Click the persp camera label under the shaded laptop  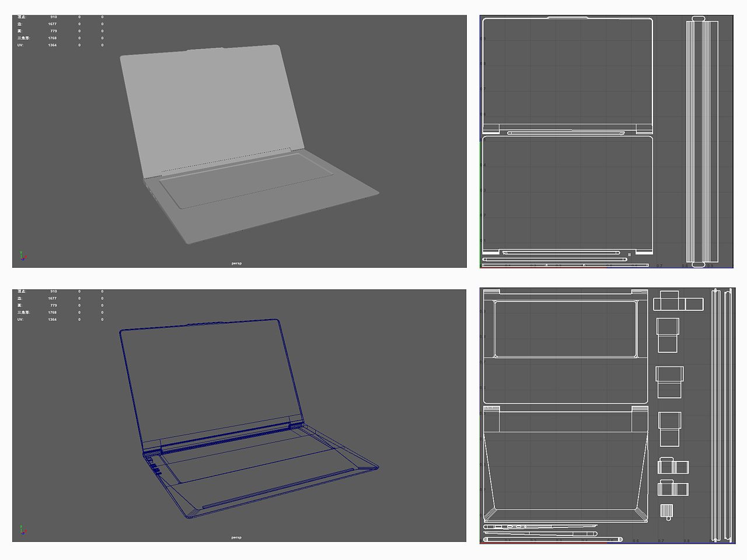point(236,264)
